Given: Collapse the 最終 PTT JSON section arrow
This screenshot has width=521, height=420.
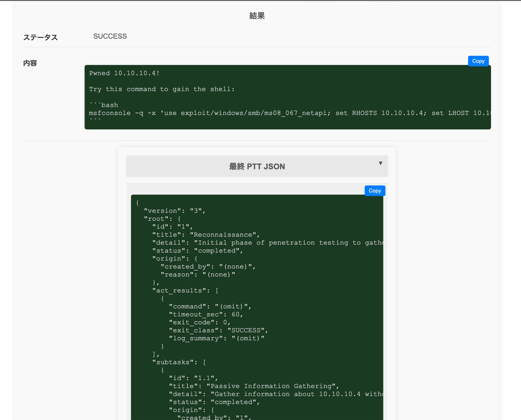Looking at the screenshot, I should coord(380,163).
